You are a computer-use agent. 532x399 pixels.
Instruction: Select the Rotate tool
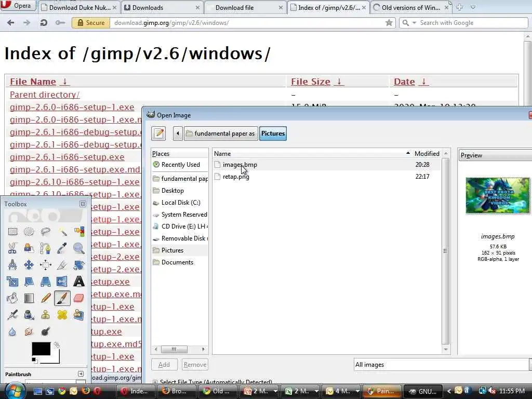pyautogui.click(x=79, y=265)
